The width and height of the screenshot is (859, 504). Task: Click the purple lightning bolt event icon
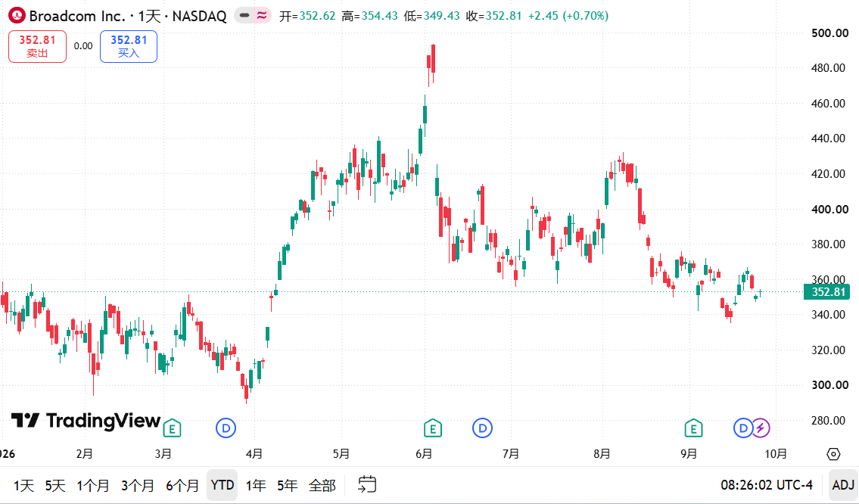[761, 428]
